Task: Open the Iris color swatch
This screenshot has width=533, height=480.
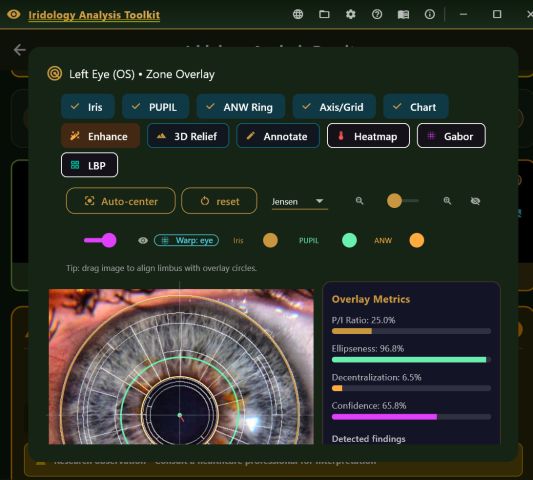Action: pyautogui.click(x=270, y=240)
